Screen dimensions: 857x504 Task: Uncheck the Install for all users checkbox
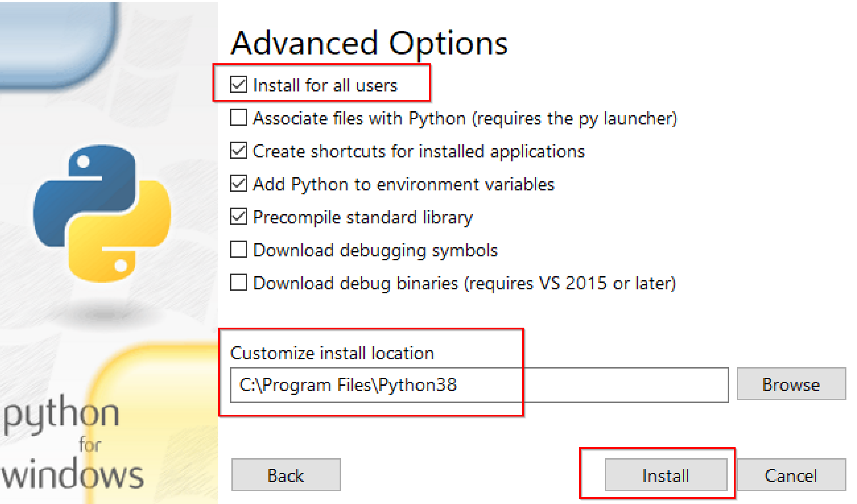238,84
